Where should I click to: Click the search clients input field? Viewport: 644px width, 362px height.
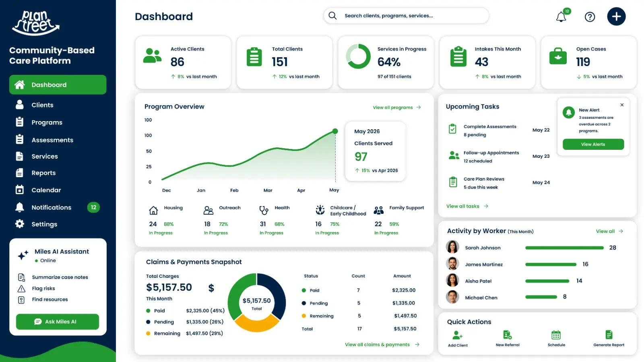pos(406,16)
